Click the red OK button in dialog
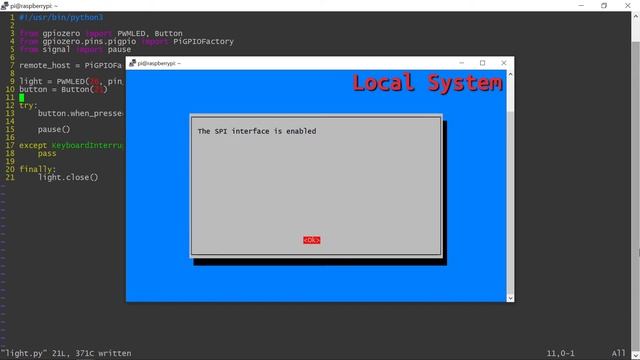Image resolution: width=640 pixels, height=360 pixels. (311, 240)
